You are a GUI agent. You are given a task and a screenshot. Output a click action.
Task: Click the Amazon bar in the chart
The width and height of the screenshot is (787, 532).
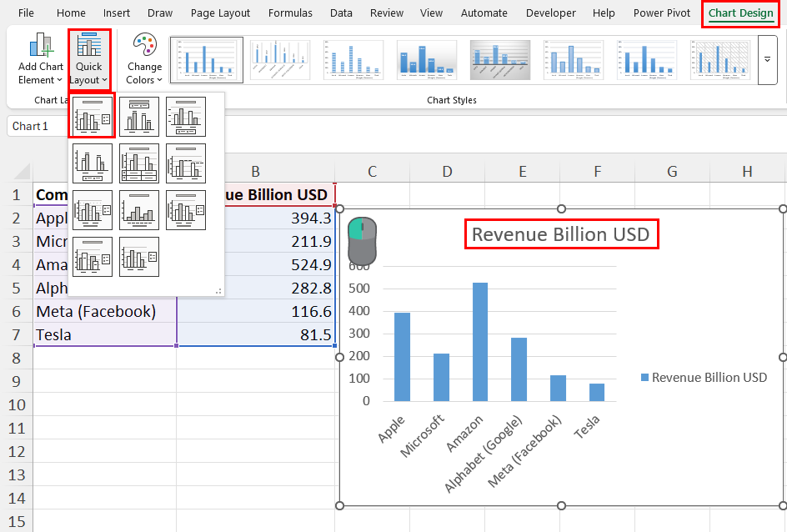(480, 342)
